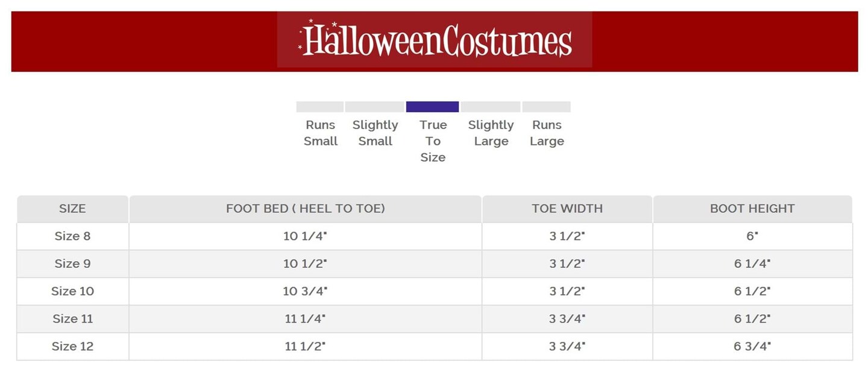This screenshot has width=868, height=377.
Task: Click the SIZE column header
Action: (72, 209)
